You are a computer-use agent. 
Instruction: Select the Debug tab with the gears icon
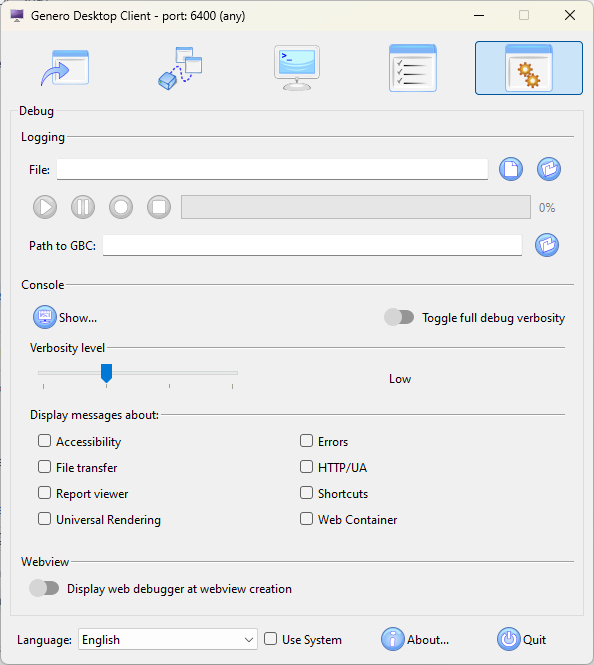pyautogui.click(x=529, y=68)
